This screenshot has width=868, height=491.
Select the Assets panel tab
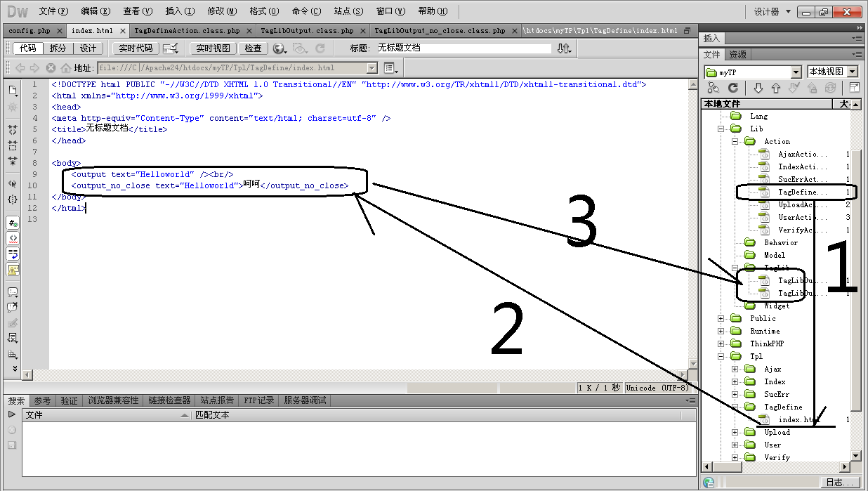tap(737, 55)
